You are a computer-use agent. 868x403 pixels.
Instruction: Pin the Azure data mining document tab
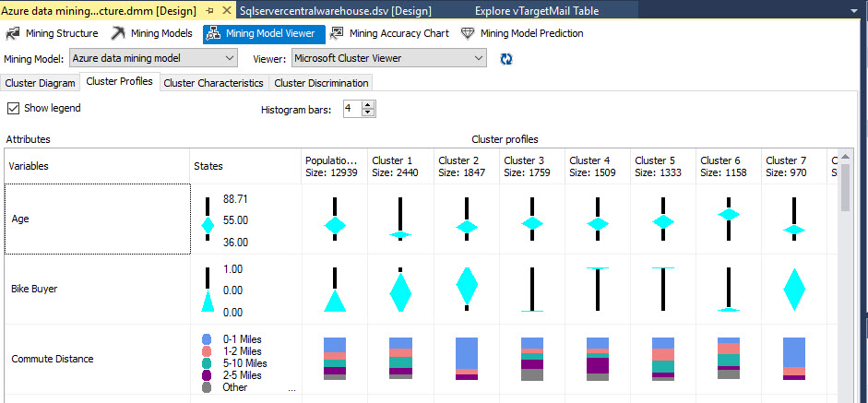tap(209, 10)
